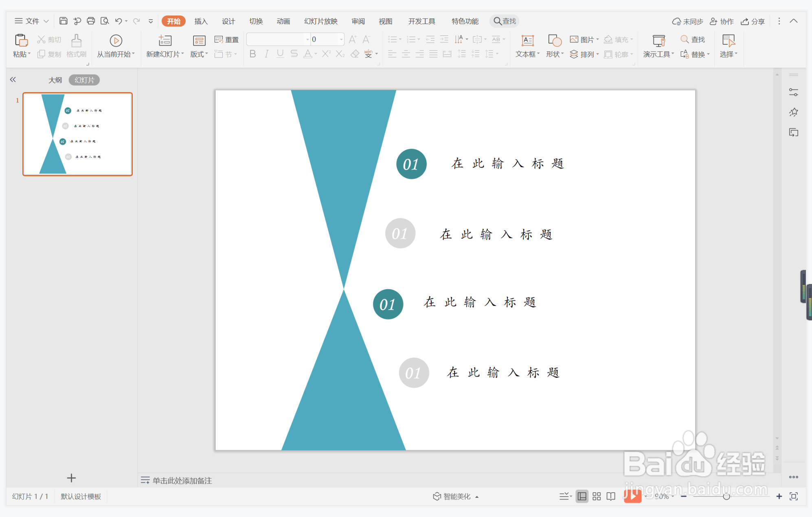Click the zoom slider handle
812x517 pixels.
point(726,496)
